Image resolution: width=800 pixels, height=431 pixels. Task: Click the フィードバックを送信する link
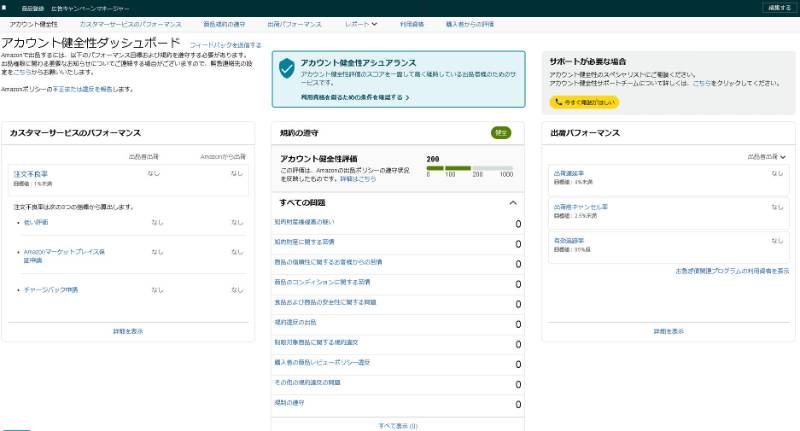tap(226, 45)
